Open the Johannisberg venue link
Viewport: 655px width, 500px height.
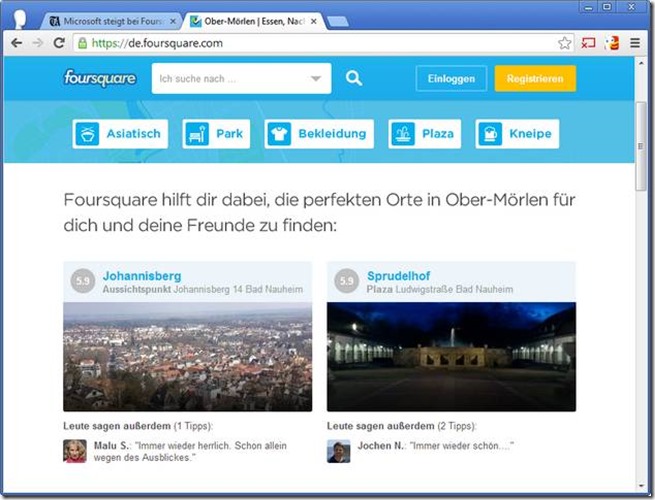(x=141, y=275)
